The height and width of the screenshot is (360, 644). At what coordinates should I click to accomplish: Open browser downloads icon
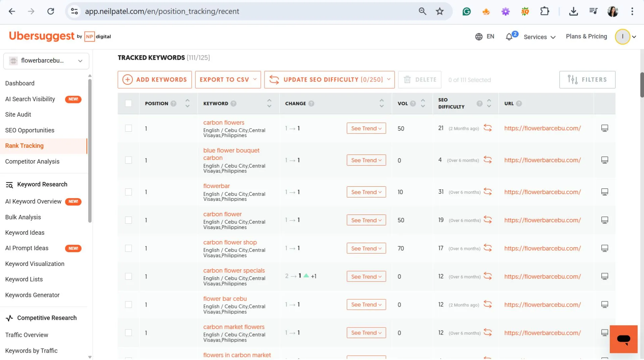[x=574, y=11]
